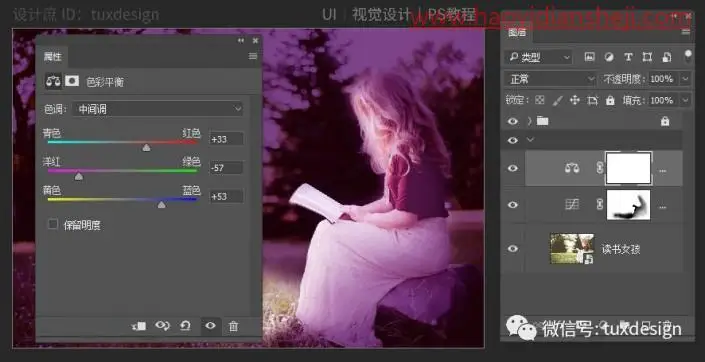Collapse the Properties panel with double arrows
705x362 pixels.
(x=241, y=40)
